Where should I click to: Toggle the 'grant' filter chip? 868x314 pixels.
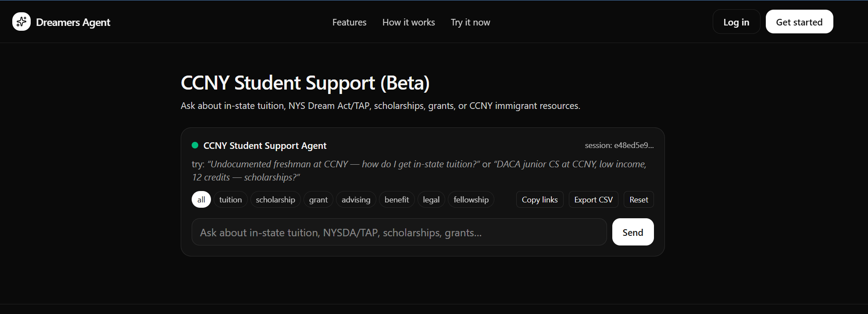318,199
